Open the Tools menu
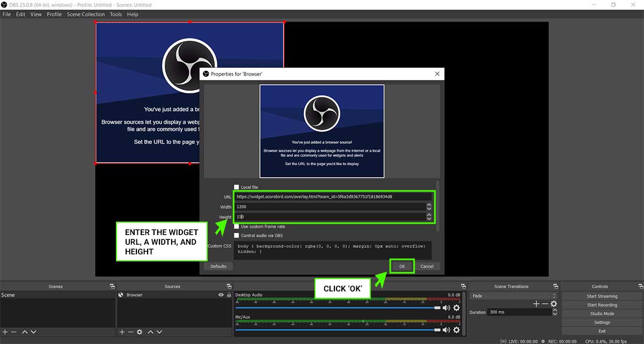 [x=116, y=14]
